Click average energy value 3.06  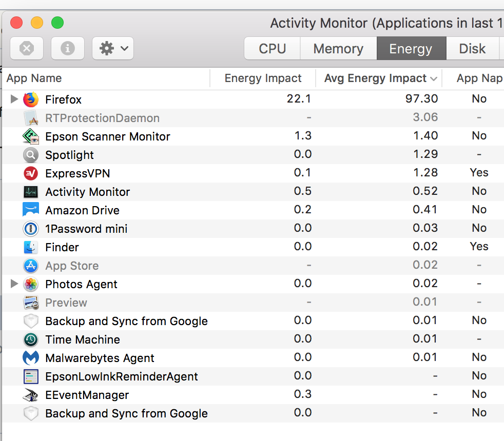pyautogui.click(x=425, y=117)
